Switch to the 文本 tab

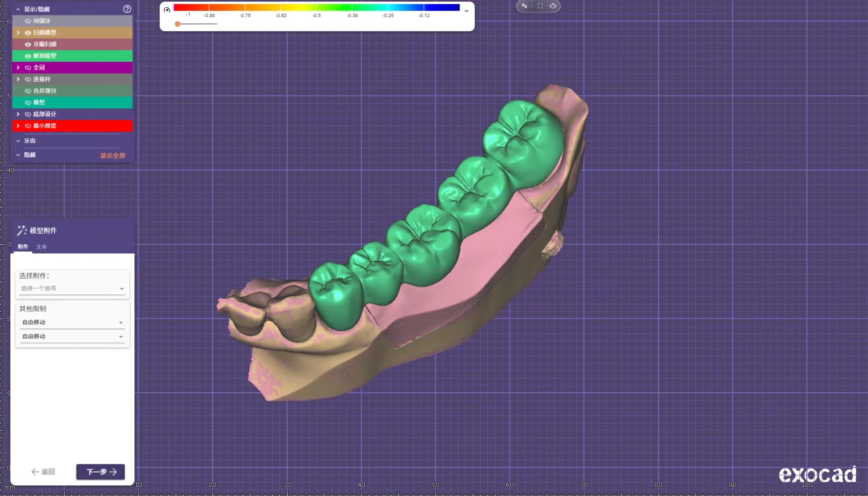click(41, 247)
